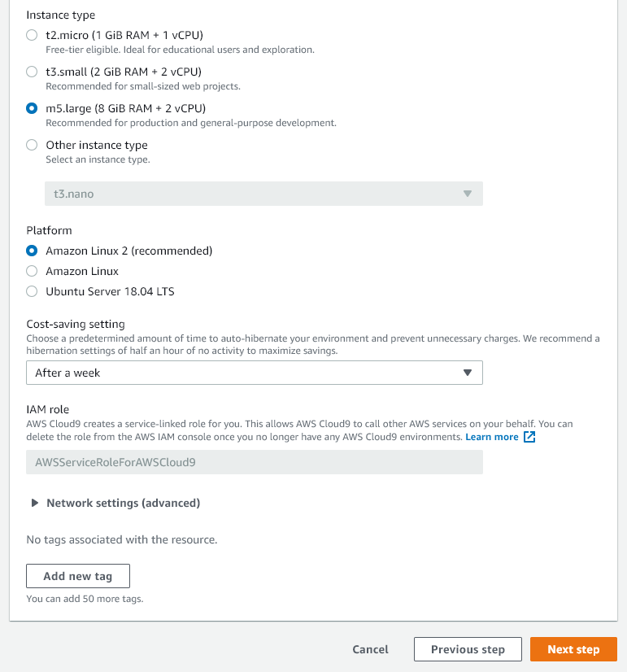Choose the Amazon Linux platform
This screenshot has width=627, height=672.
[32, 271]
